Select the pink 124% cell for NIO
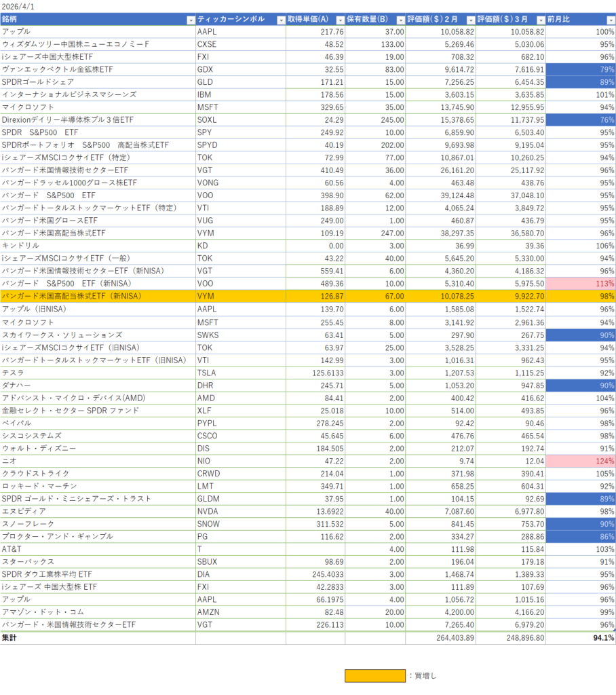616x695 pixels. click(x=581, y=461)
